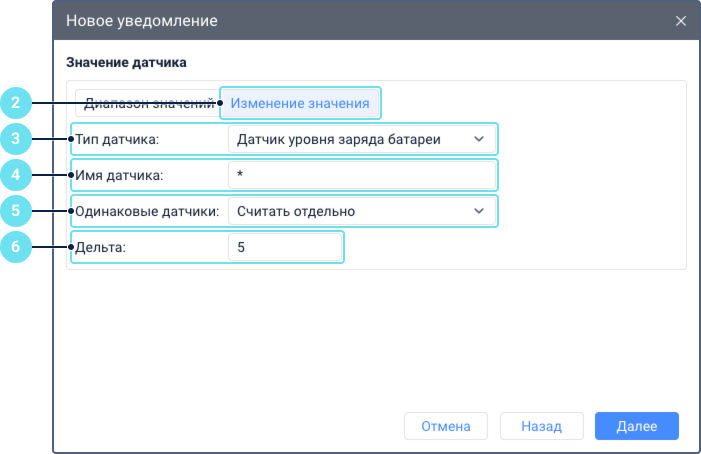
Task: Click the numbered callout marker 6
Action: click(17, 247)
